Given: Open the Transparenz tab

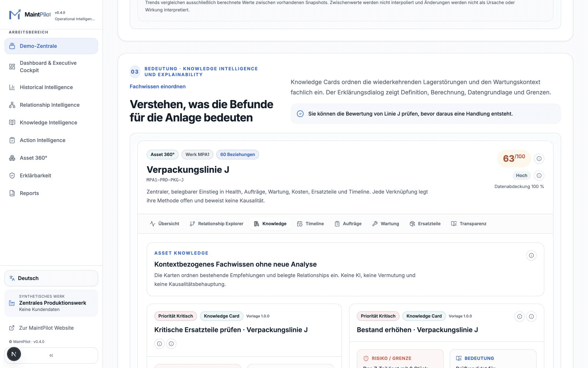Looking at the screenshot, I should [469, 224].
